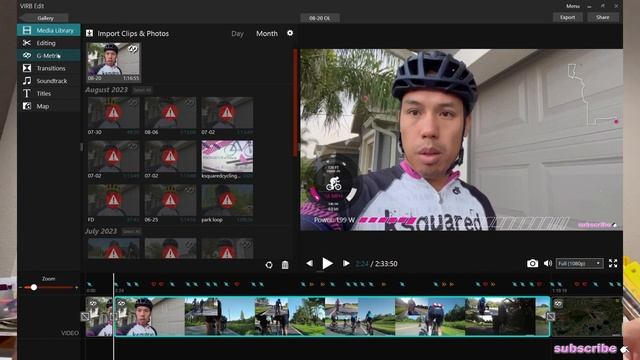This screenshot has width=640, height=360.
Task: Click Select All beside August 2023
Action: pyautogui.click(x=142, y=90)
